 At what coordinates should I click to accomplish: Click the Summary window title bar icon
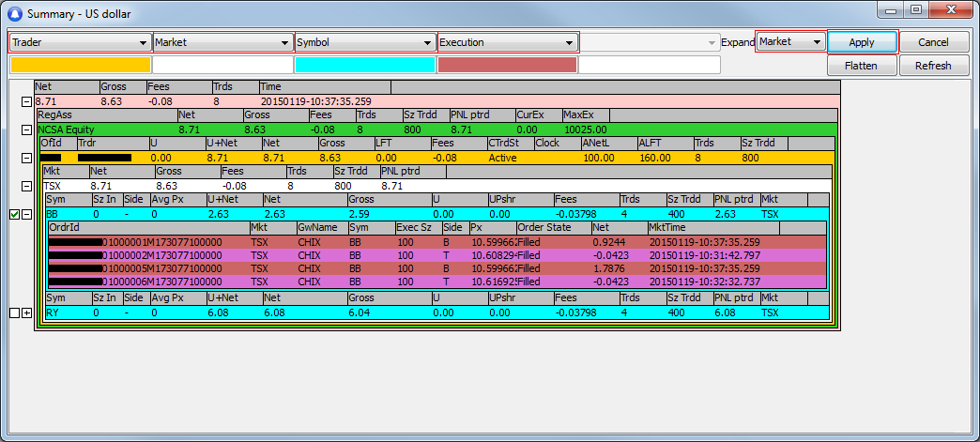coord(14,14)
